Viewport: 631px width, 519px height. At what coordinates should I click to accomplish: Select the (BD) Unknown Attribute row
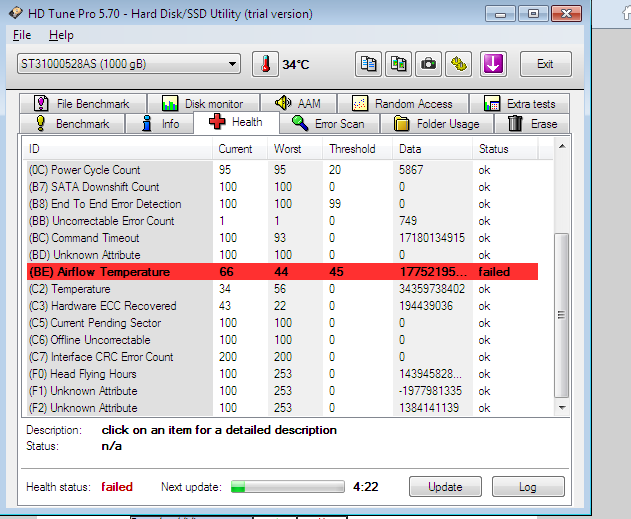pyautogui.click(x=283, y=255)
